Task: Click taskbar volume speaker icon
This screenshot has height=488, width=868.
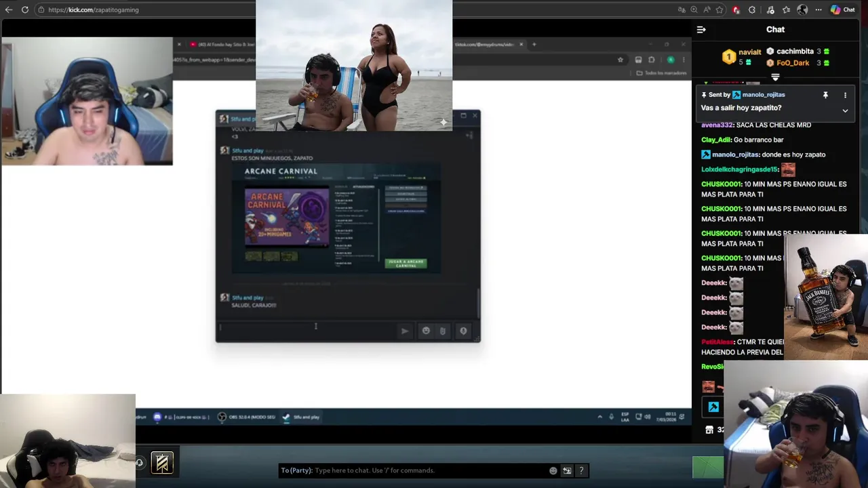Action: 648,417
